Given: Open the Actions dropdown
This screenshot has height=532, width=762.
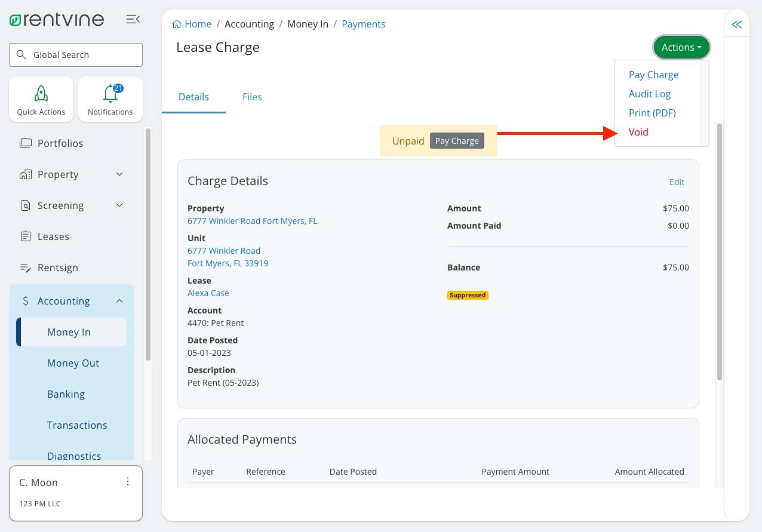Looking at the screenshot, I should point(681,47).
